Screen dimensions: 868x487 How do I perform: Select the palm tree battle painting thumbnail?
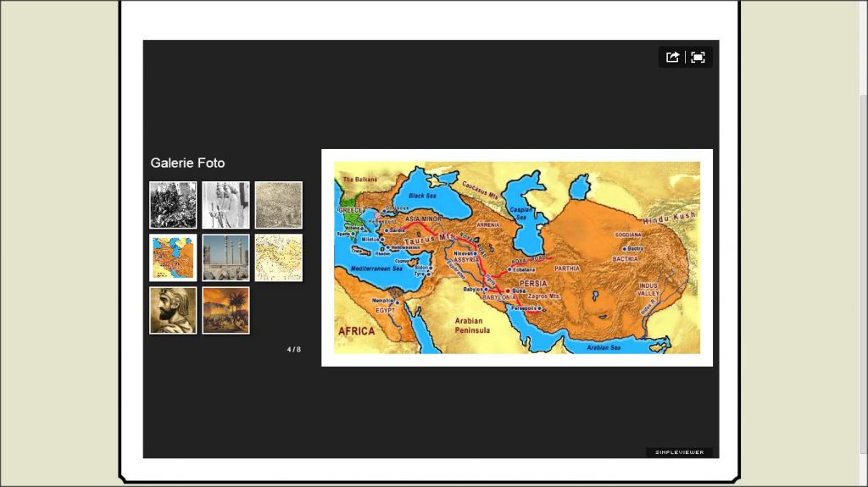pyautogui.click(x=225, y=310)
